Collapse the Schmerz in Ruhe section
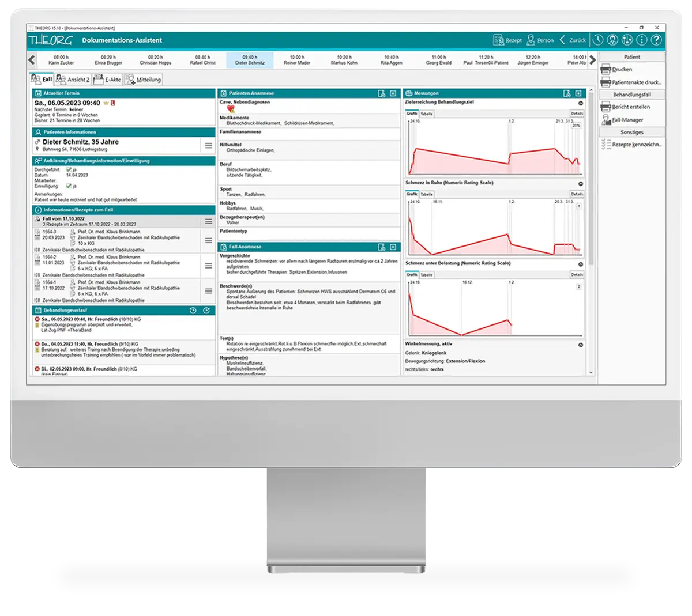 (580, 184)
